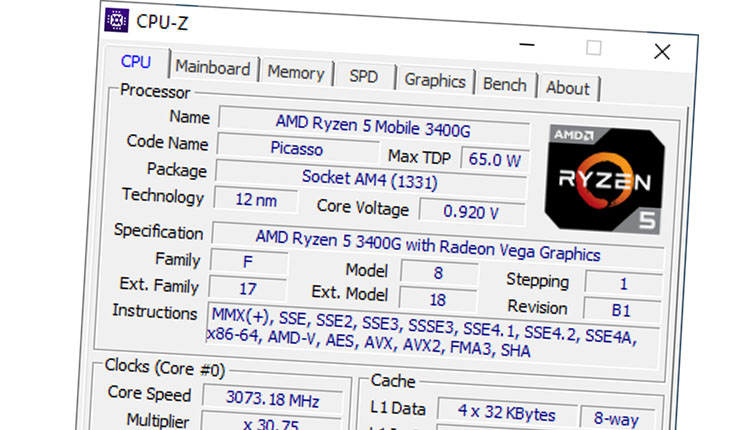Click the AMD Ryzen 5 logo badge
This screenshot has height=430, width=750.
tap(605, 179)
